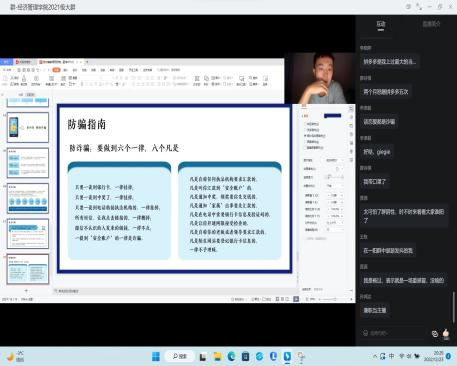Select the picture or texture fill radio
The width and height of the screenshot is (457, 366).
click(x=305, y=136)
